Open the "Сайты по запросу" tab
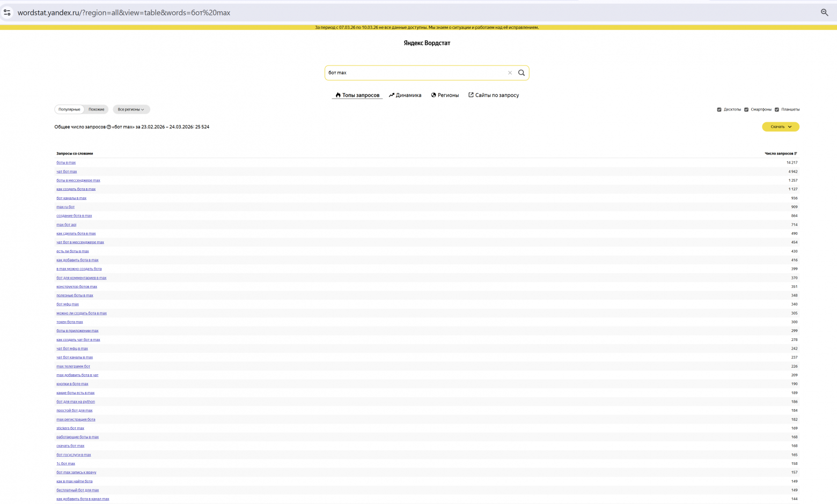The height and width of the screenshot is (504, 837). tap(494, 95)
